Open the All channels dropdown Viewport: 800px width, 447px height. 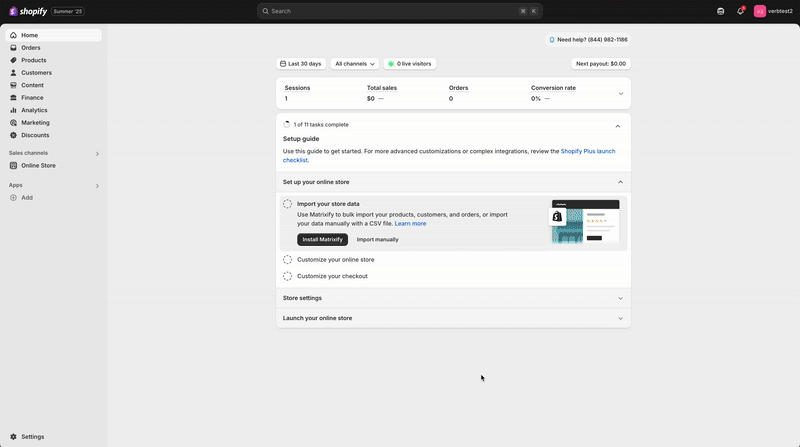pos(355,64)
